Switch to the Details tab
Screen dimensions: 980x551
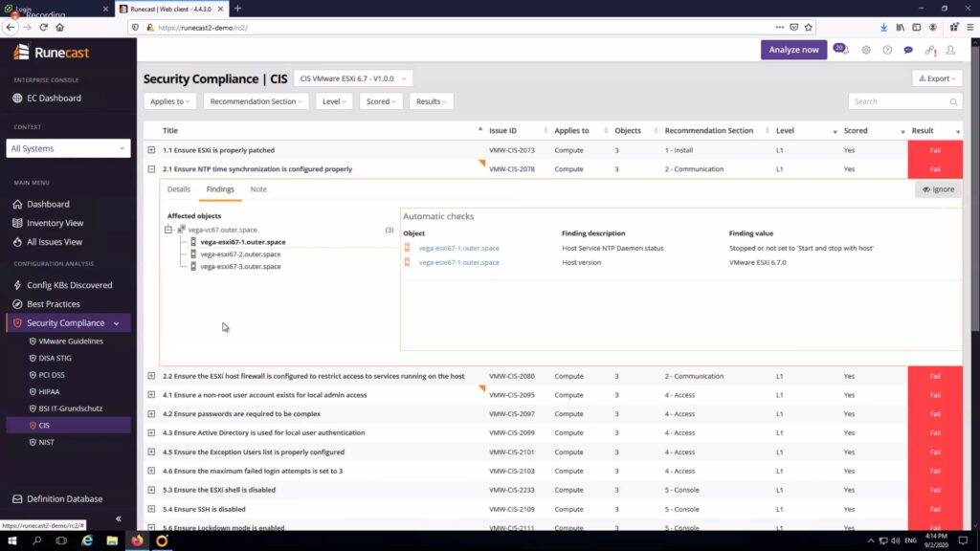coord(179,189)
